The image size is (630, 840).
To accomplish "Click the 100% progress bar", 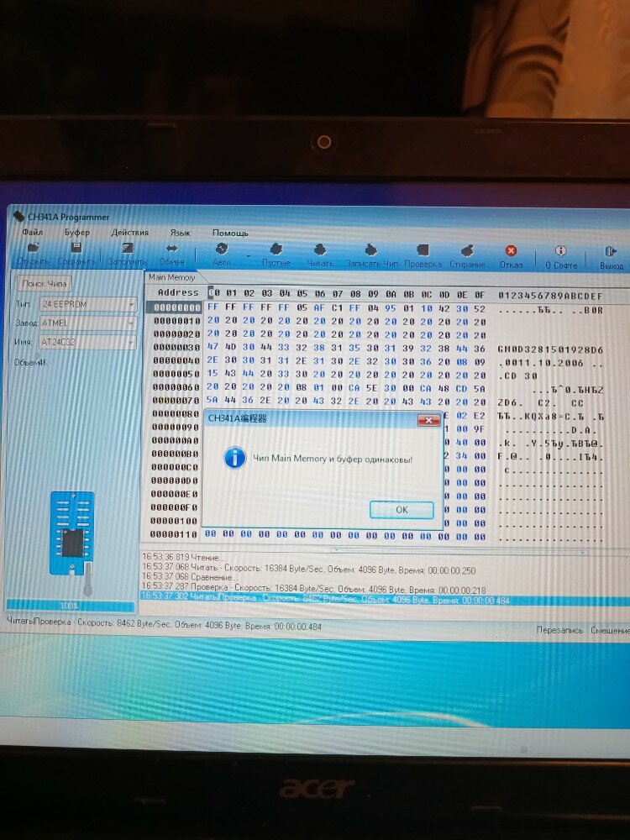I will pyautogui.click(x=70, y=606).
